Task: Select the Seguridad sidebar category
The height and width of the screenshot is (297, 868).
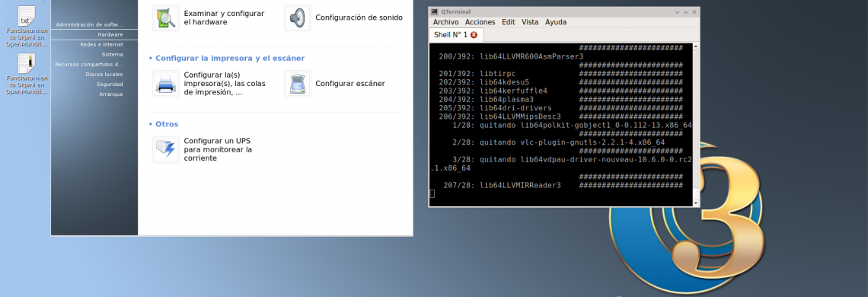Action: pos(110,85)
